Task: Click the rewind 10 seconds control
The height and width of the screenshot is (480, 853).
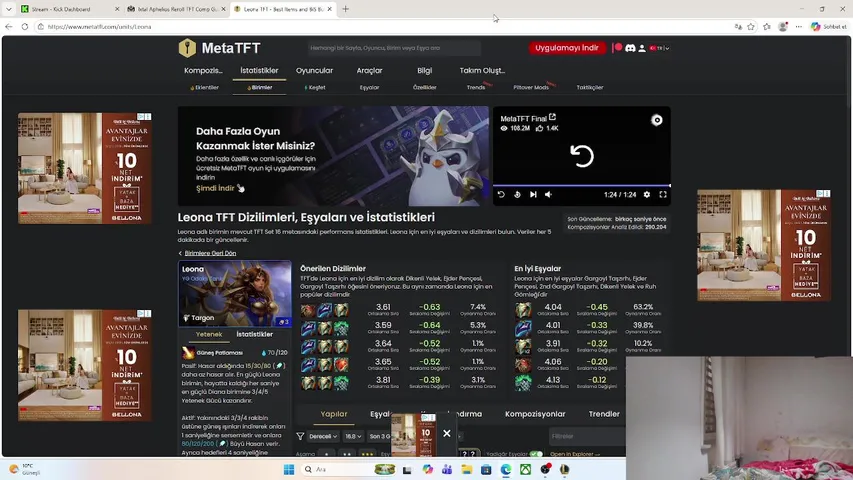Action: tap(517, 194)
